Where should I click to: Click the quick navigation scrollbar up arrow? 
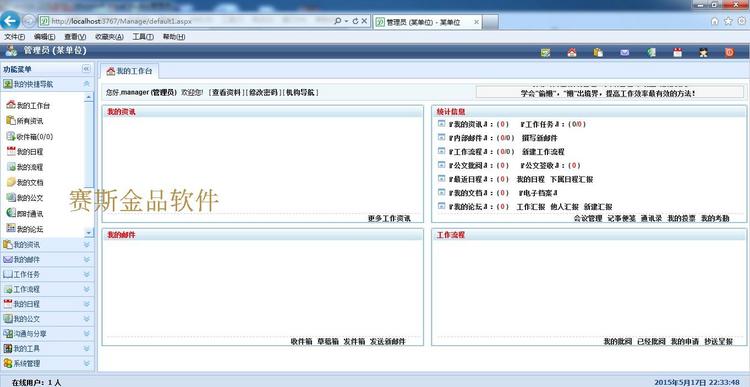(89, 97)
